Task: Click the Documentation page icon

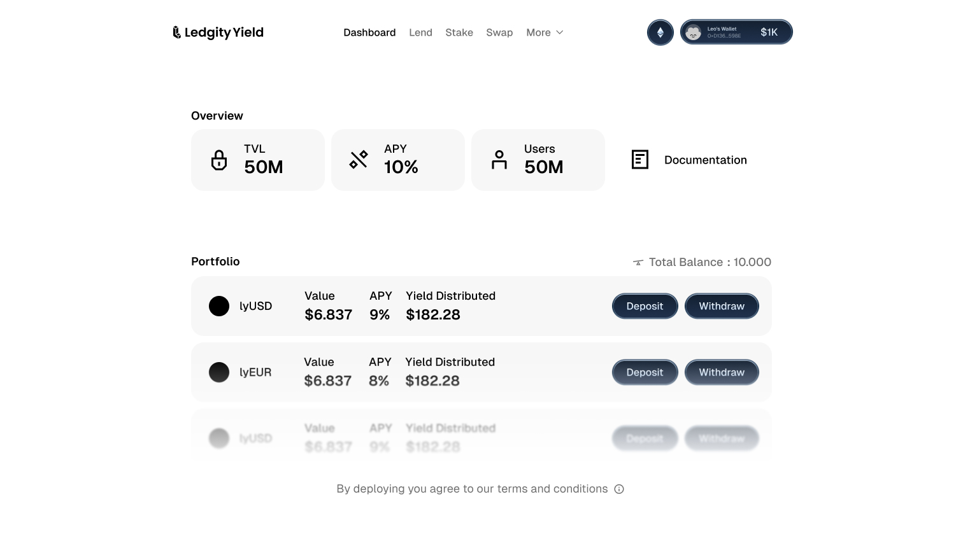Action: tap(639, 160)
